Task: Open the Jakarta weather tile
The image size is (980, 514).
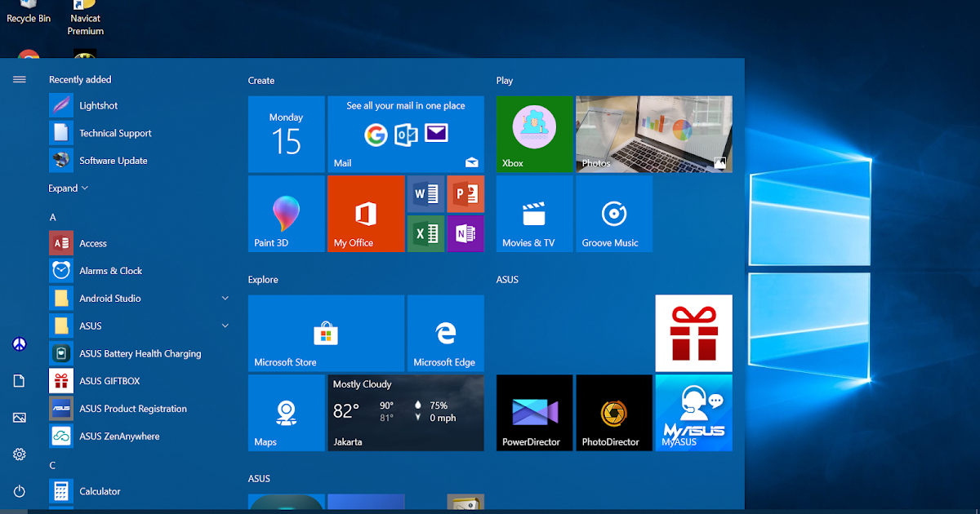Action: (x=406, y=413)
